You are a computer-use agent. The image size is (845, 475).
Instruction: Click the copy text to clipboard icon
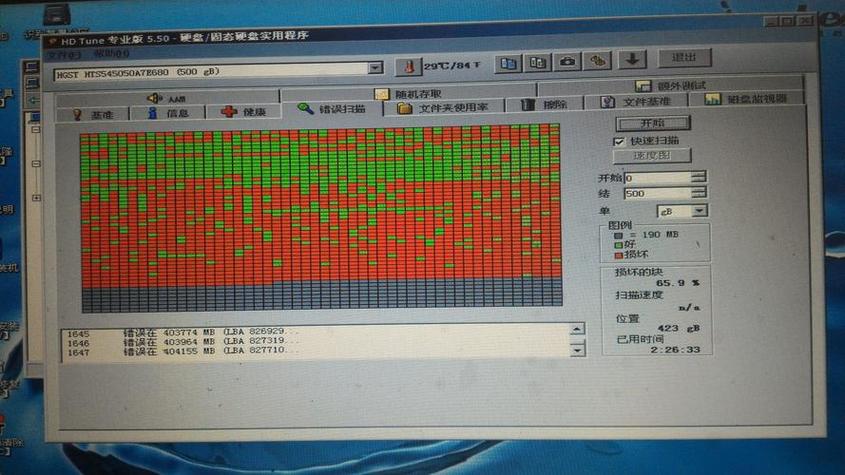point(508,63)
